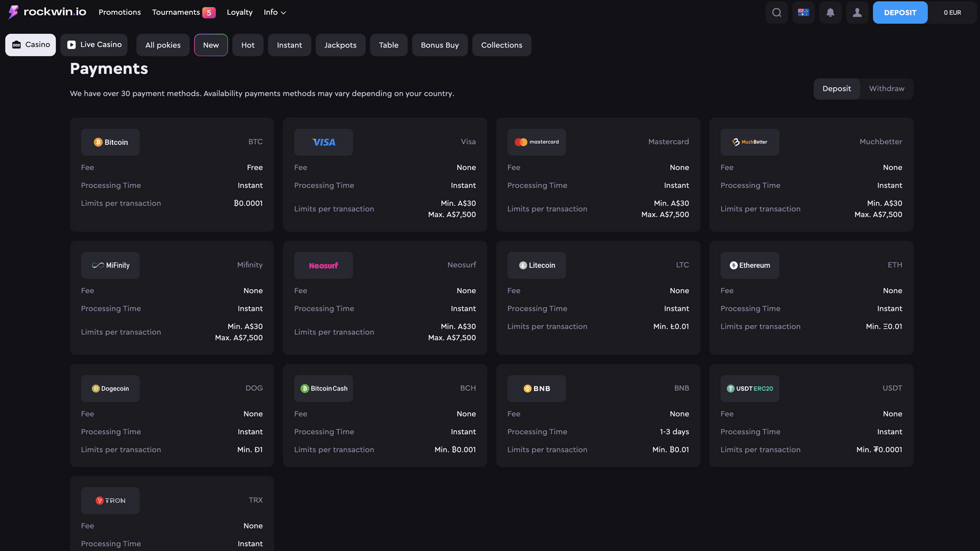The height and width of the screenshot is (551, 980).
Task: Click the rockwin.io logo
Action: click(x=47, y=12)
